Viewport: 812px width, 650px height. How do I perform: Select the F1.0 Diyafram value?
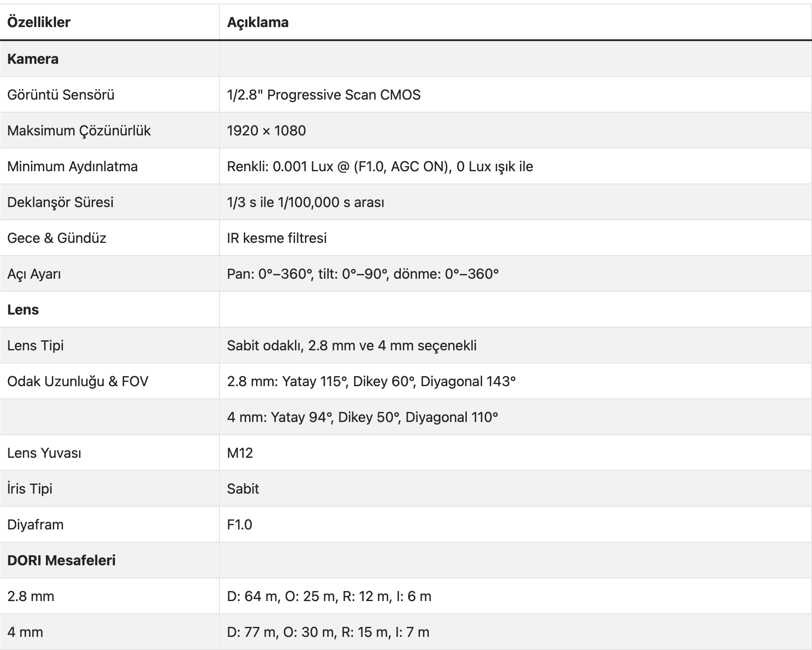[x=239, y=525]
